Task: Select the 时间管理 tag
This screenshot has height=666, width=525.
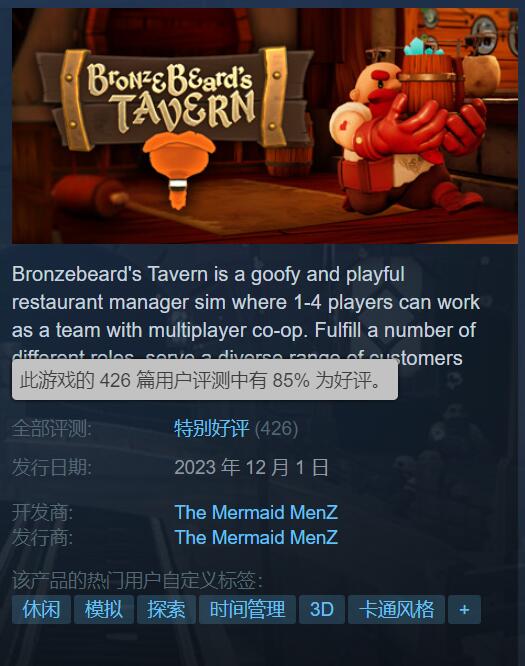Action: click(247, 610)
